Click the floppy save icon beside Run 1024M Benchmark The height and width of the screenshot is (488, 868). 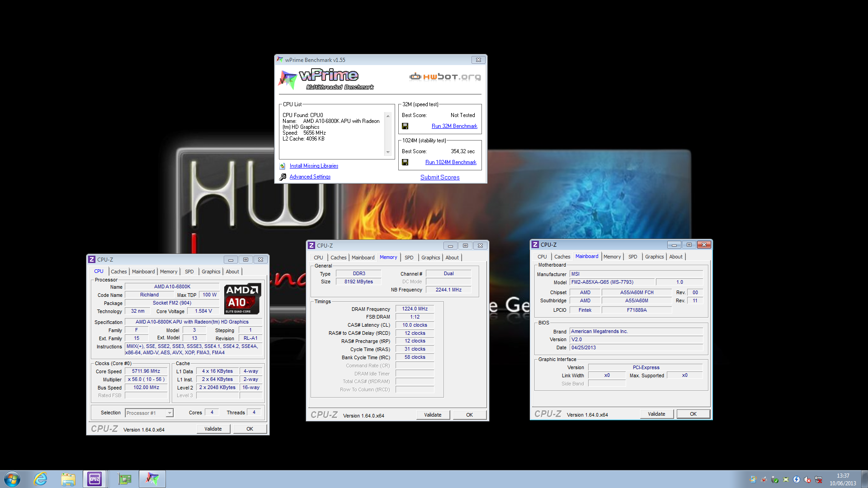pyautogui.click(x=405, y=162)
